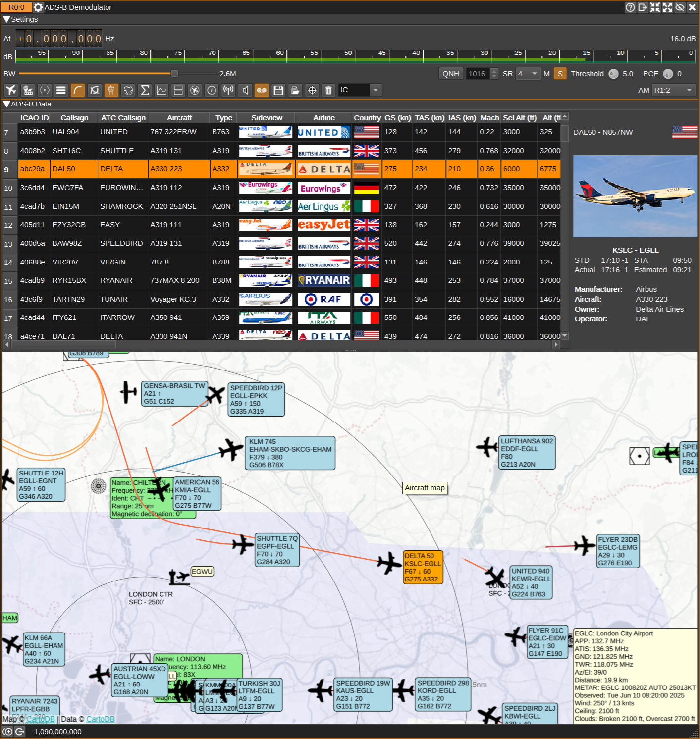Sort by the ICAO ID column header

34,118
